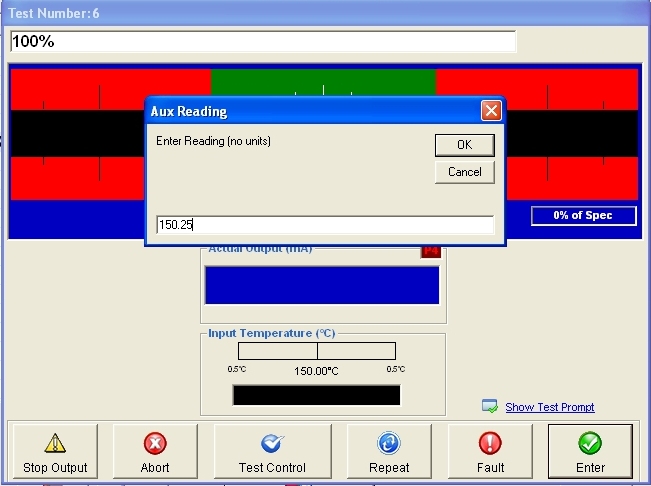Click the black Input Temperature readout box

(x=316, y=395)
